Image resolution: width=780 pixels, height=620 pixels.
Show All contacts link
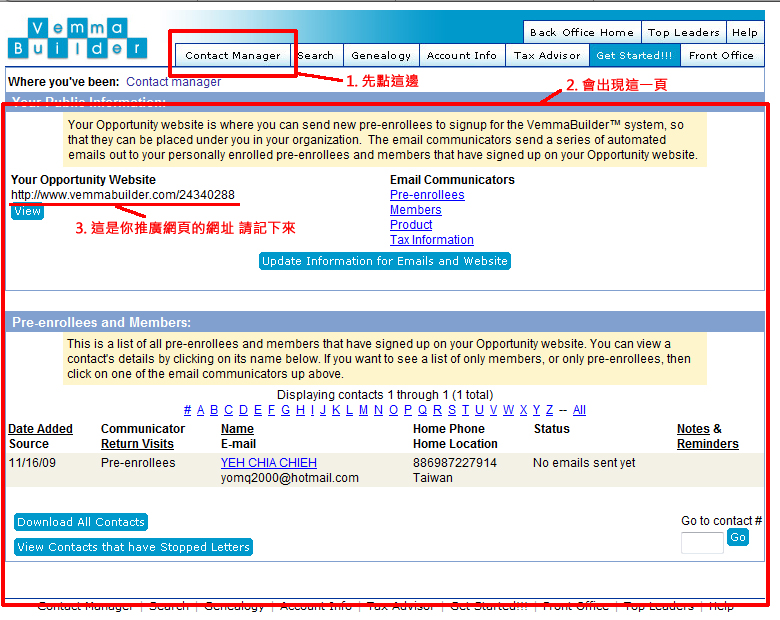[x=580, y=410]
